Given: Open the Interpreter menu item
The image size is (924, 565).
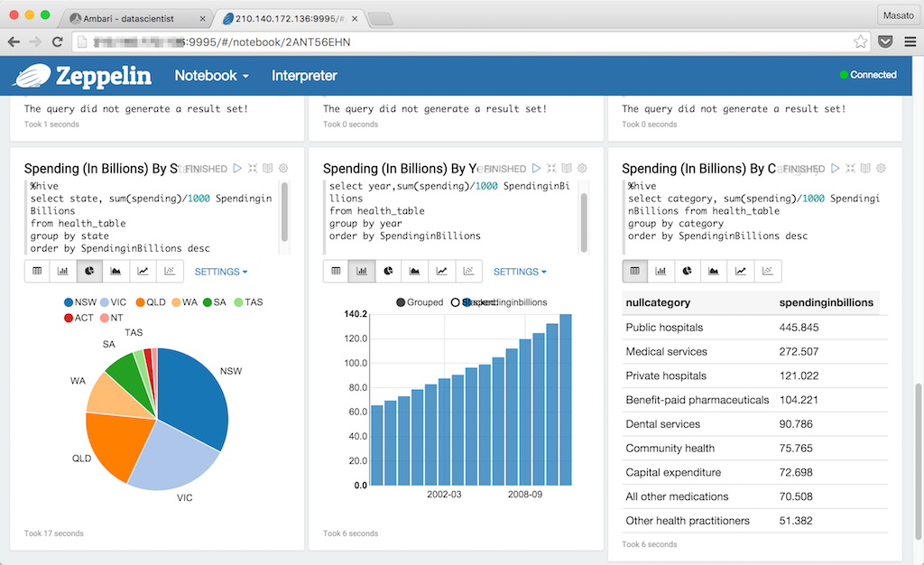Looking at the screenshot, I should point(304,76).
